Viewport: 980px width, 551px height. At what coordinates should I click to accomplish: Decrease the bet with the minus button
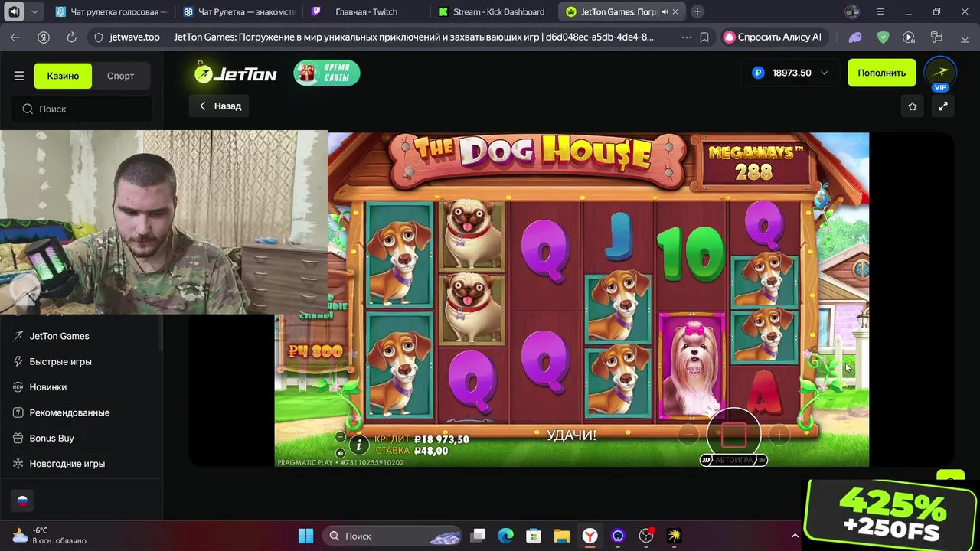click(x=688, y=435)
